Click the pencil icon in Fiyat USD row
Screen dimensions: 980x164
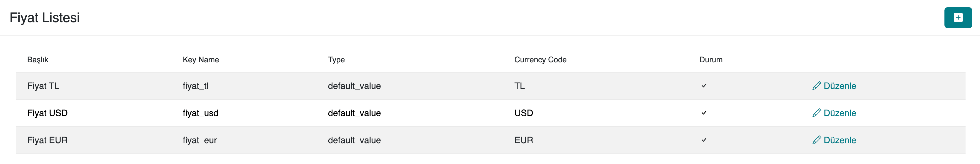pyautogui.click(x=816, y=113)
